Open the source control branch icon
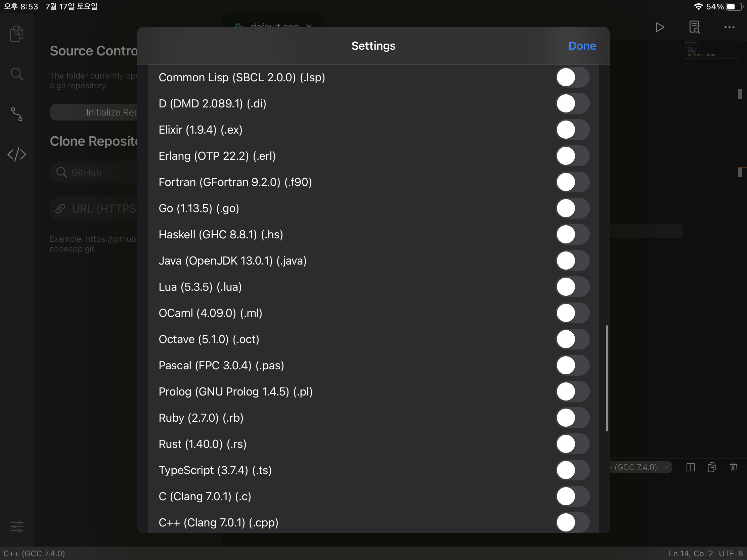The width and height of the screenshot is (747, 560). 16,114
